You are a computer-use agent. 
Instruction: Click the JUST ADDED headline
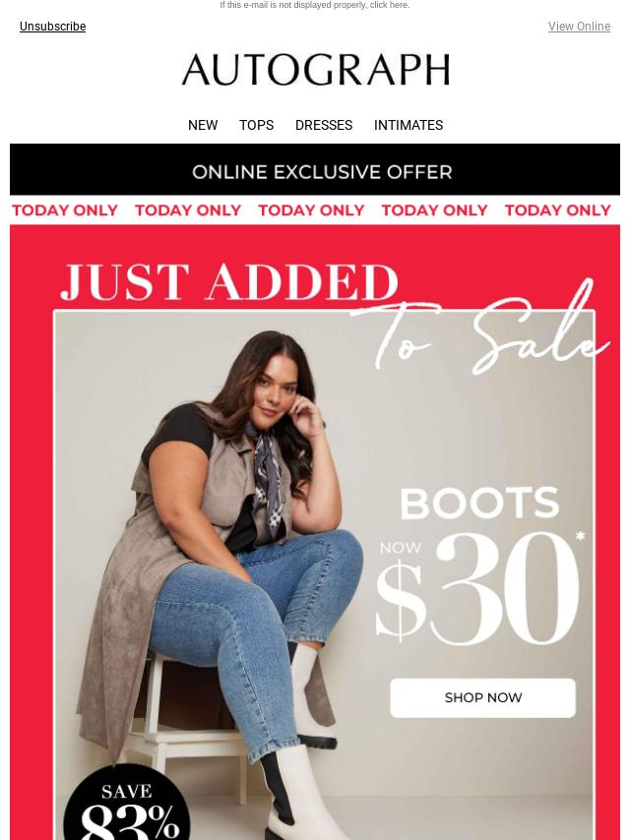[x=229, y=282]
